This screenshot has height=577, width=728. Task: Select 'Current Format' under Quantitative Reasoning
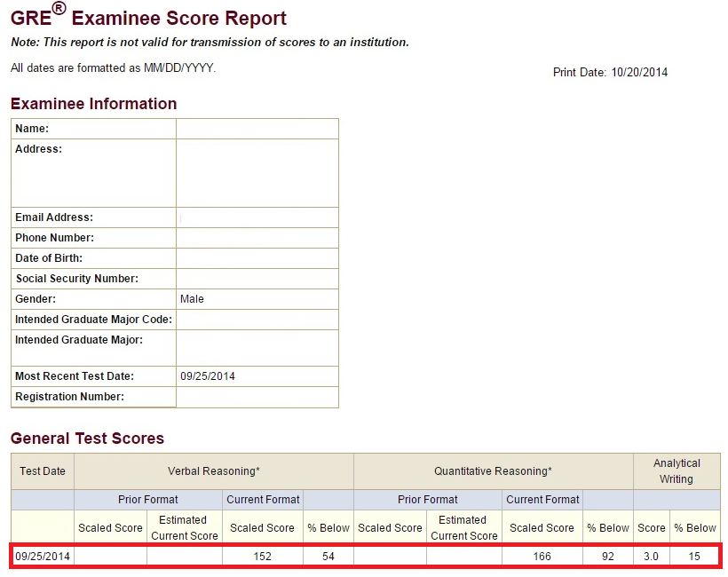(x=542, y=500)
